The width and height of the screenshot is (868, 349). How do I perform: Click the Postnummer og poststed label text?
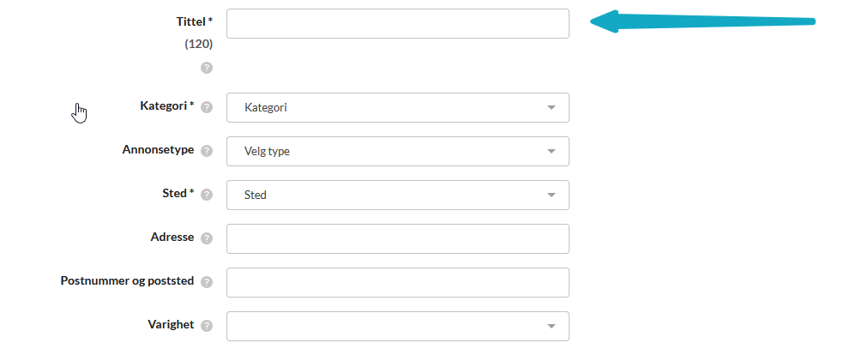[127, 281]
